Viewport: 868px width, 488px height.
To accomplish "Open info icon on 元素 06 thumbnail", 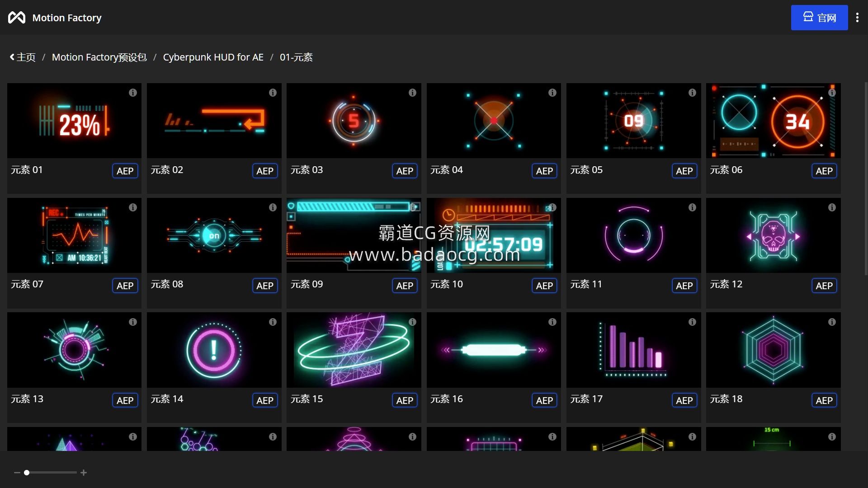I will coord(832,93).
